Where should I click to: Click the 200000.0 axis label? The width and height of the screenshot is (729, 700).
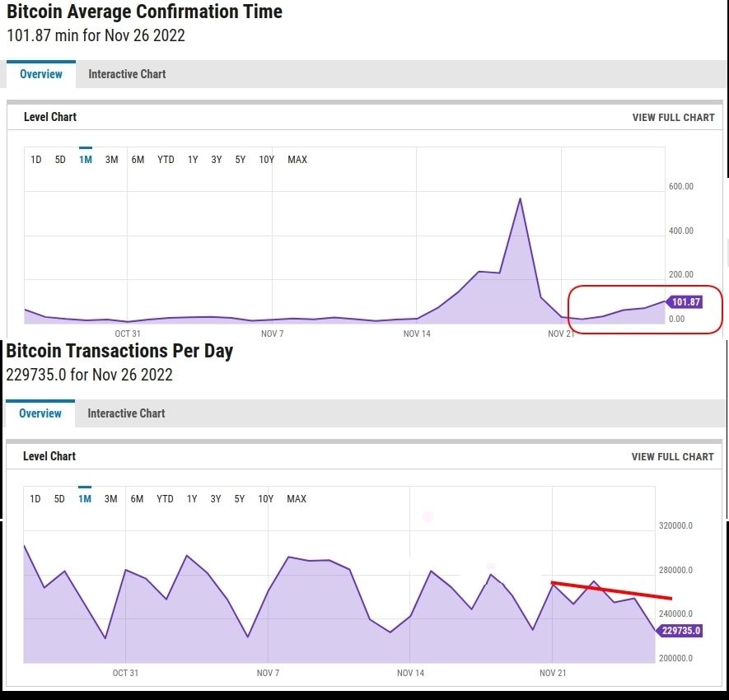click(675, 658)
